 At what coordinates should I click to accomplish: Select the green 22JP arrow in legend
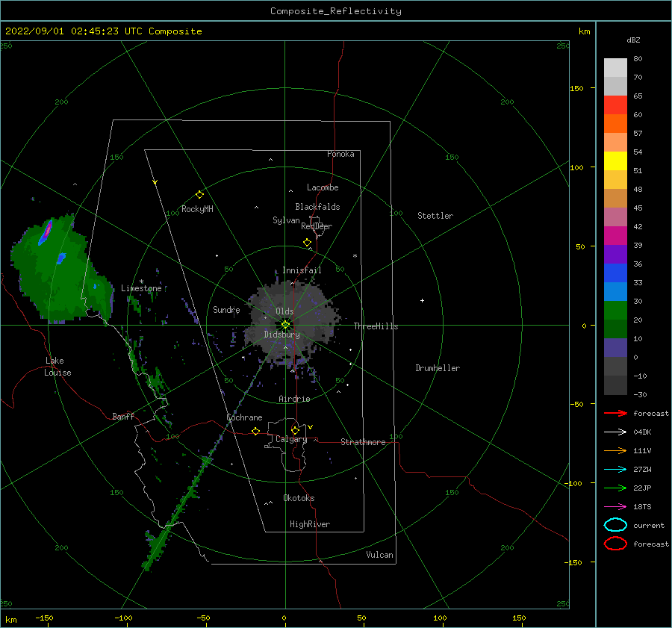(x=615, y=488)
